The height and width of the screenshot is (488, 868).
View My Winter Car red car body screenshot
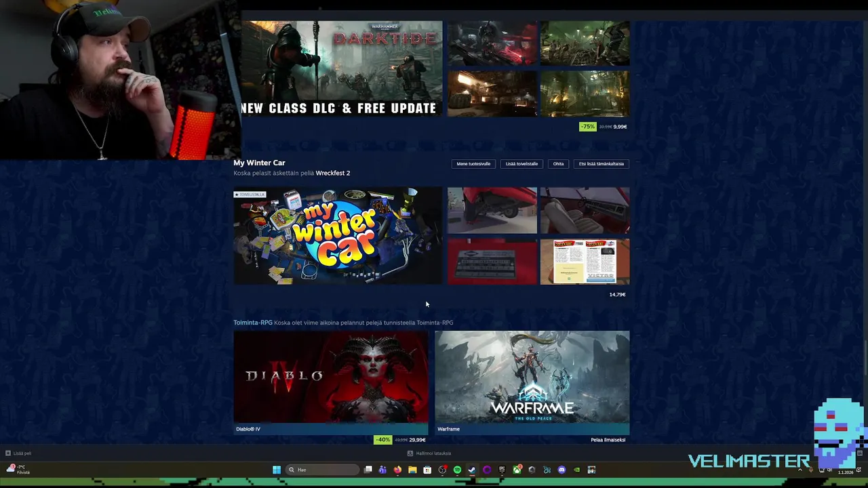point(492,211)
